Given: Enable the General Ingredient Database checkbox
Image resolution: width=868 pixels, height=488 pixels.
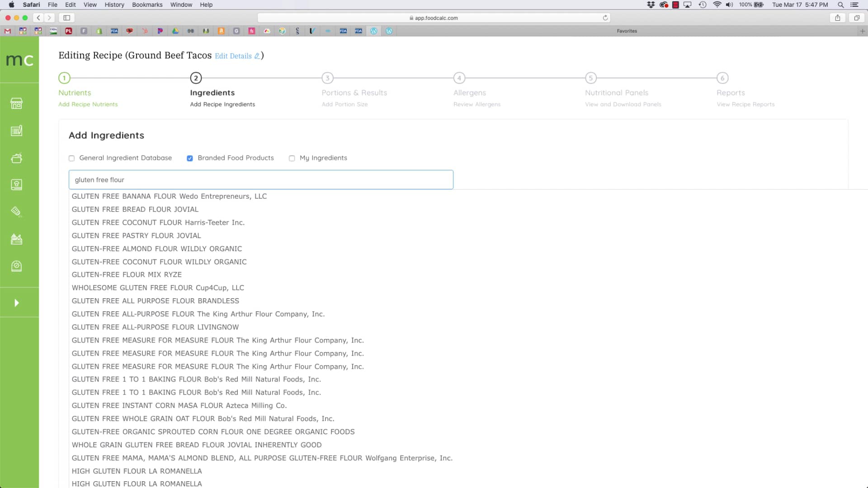Looking at the screenshot, I should click(71, 158).
